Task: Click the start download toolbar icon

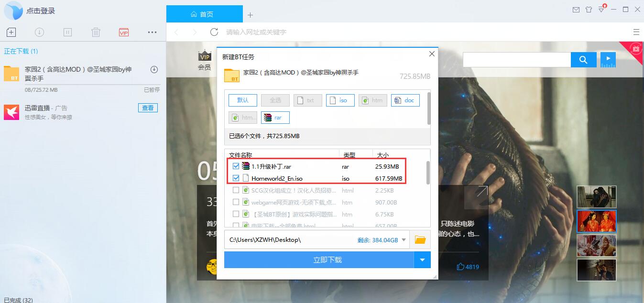Action: point(40,32)
